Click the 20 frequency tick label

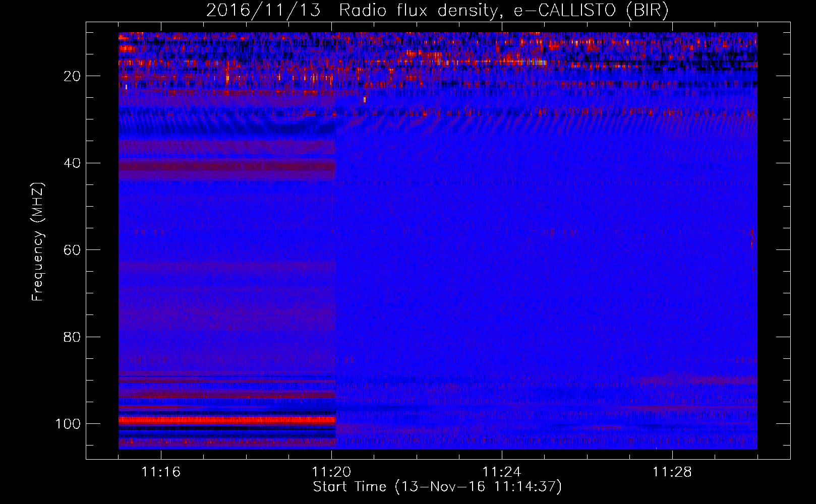tap(73, 76)
